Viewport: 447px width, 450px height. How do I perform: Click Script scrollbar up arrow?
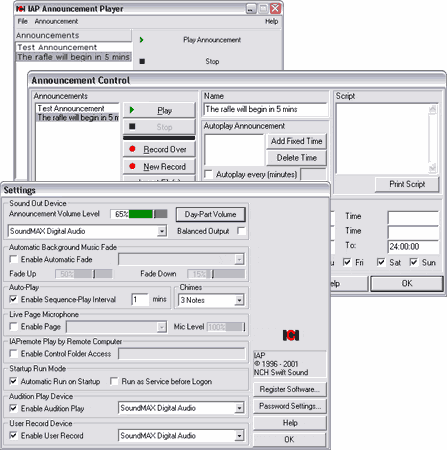(x=433, y=109)
